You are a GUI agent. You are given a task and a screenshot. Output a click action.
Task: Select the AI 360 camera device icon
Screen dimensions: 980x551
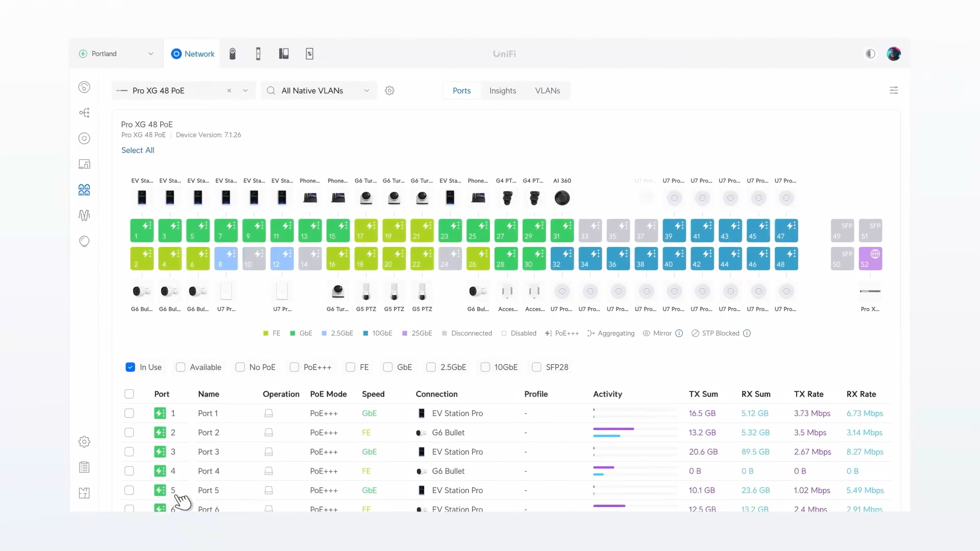[x=562, y=198]
